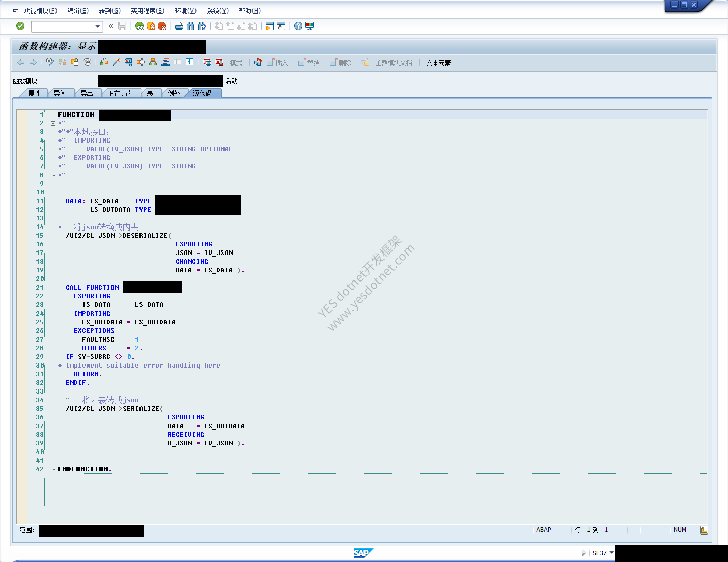Image resolution: width=728 pixels, height=562 pixels.
Task: Click the Create New Session icon
Action: (x=270, y=26)
